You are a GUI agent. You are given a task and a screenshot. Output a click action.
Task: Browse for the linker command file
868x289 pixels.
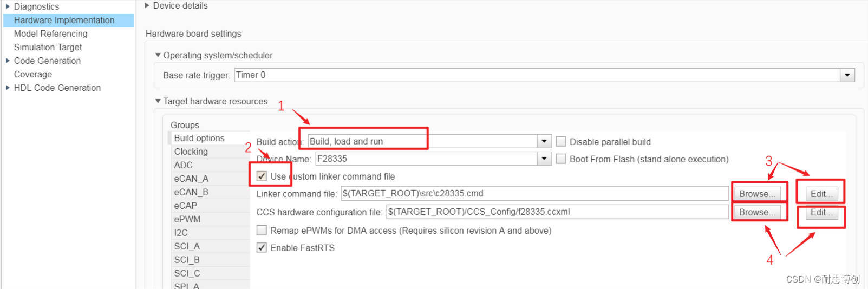tap(757, 194)
